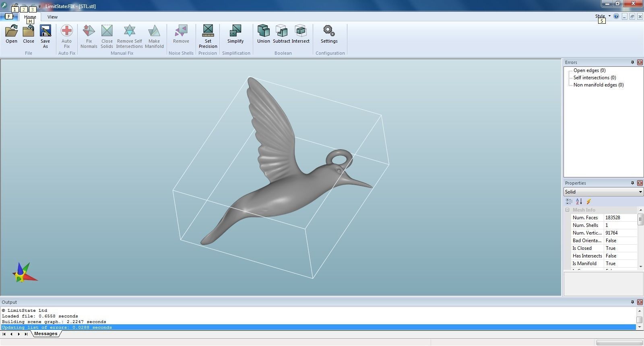Viewport: 644px width, 346px height.
Task: Select the Has Intersects property row
Action: 604,256
